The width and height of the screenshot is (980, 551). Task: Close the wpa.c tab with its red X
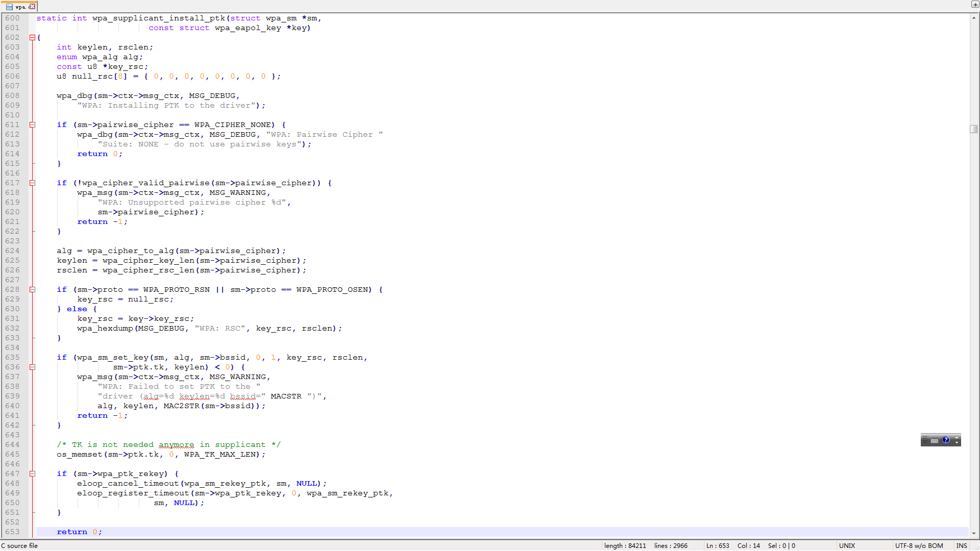pos(32,7)
